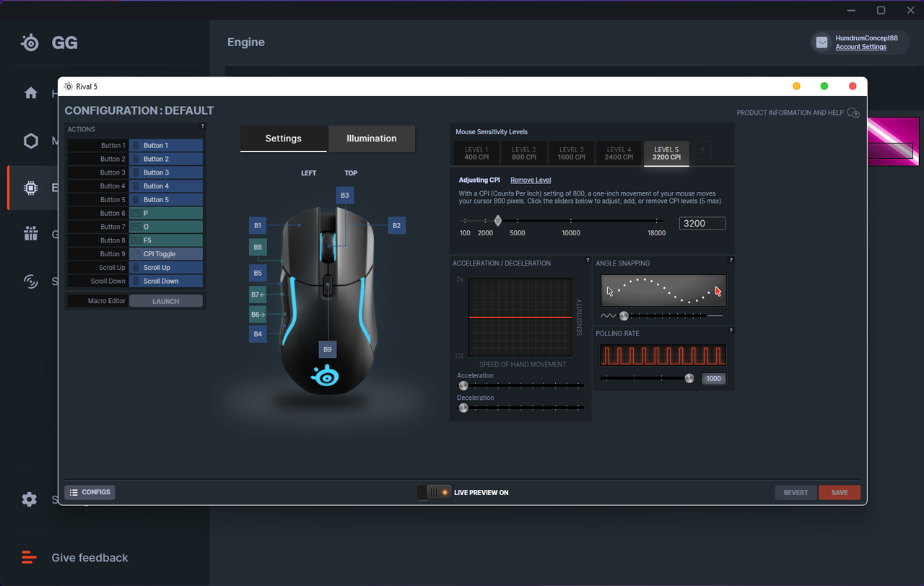Image resolution: width=924 pixels, height=586 pixels.
Task: Click Angle Snapping help question mark
Action: [731, 261]
